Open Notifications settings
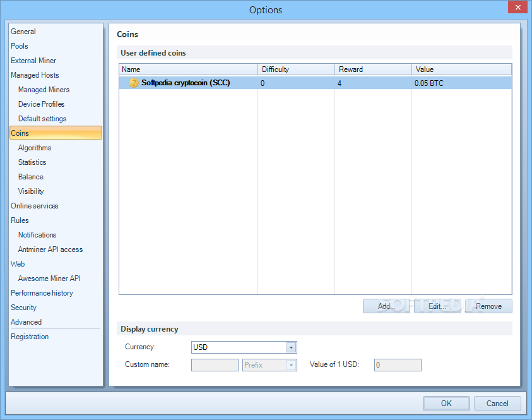Image resolution: width=532 pixels, height=420 pixels. coord(37,236)
